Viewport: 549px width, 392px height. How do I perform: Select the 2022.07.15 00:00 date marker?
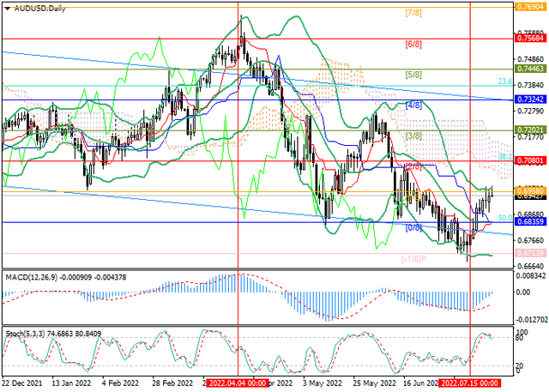pyautogui.click(x=470, y=383)
